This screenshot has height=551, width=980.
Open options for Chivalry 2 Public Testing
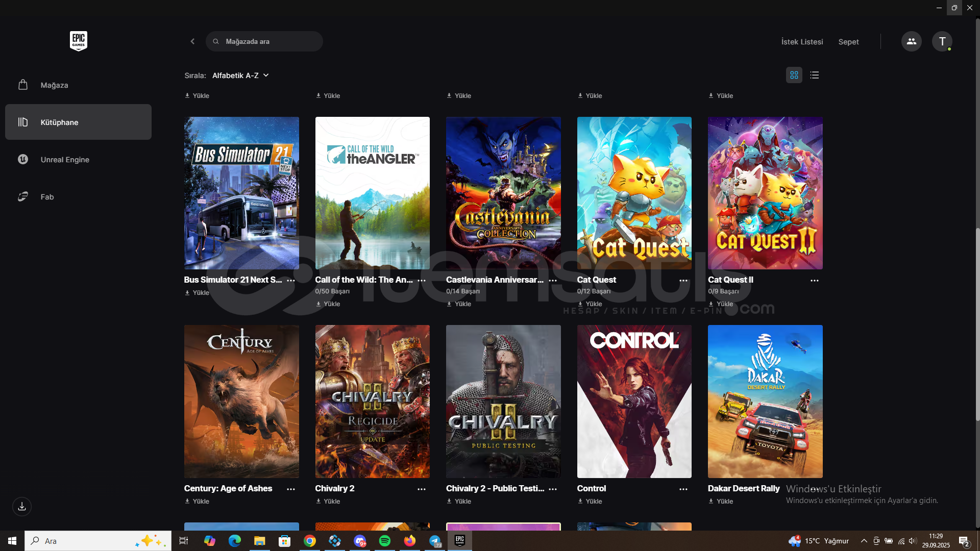(553, 489)
